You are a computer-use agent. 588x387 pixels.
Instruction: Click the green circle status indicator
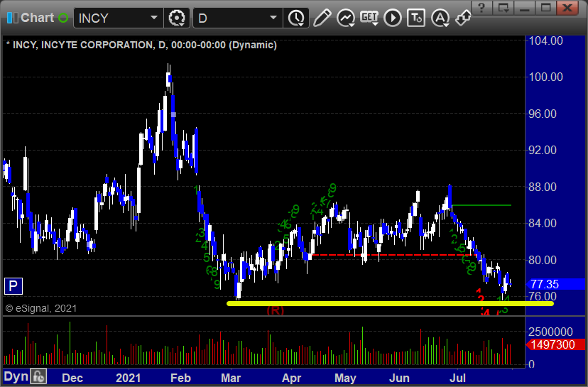63,18
